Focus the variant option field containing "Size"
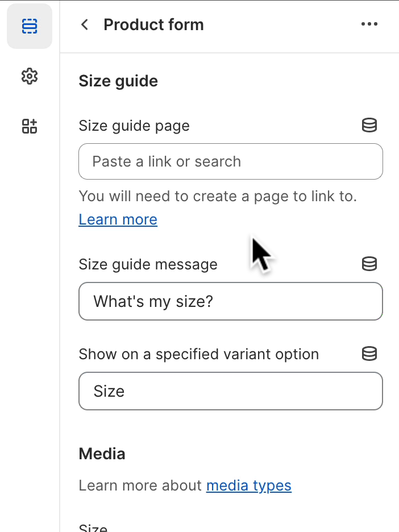The image size is (399, 532). (x=230, y=391)
